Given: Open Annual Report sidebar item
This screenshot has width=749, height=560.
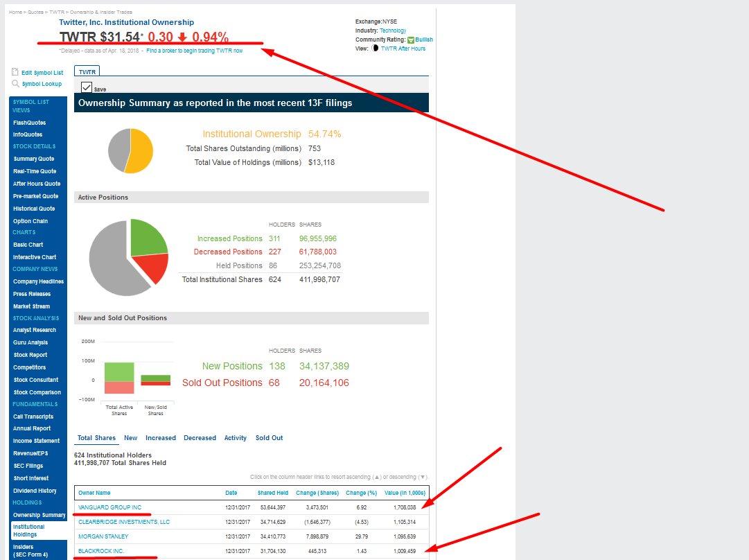Looking at the screenshot, I should click(x=32, y=428).
